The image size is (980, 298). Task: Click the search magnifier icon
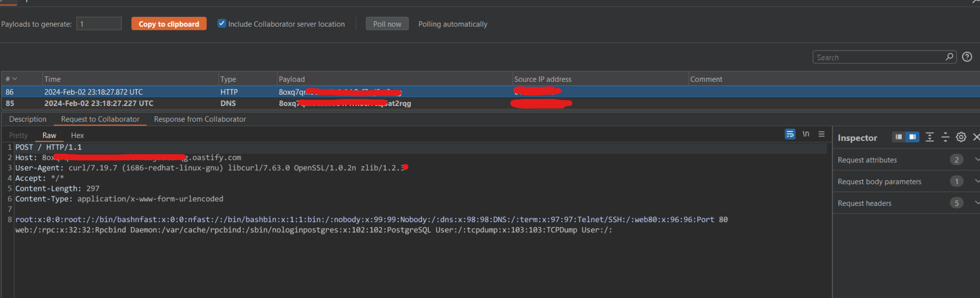949,57
